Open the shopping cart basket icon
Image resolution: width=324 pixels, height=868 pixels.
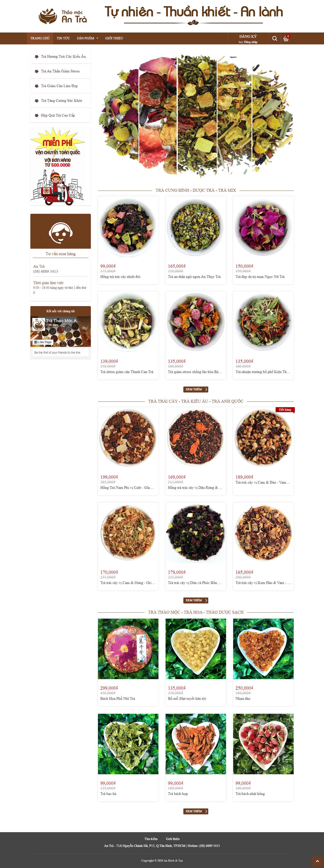click(x=286, y=38)
